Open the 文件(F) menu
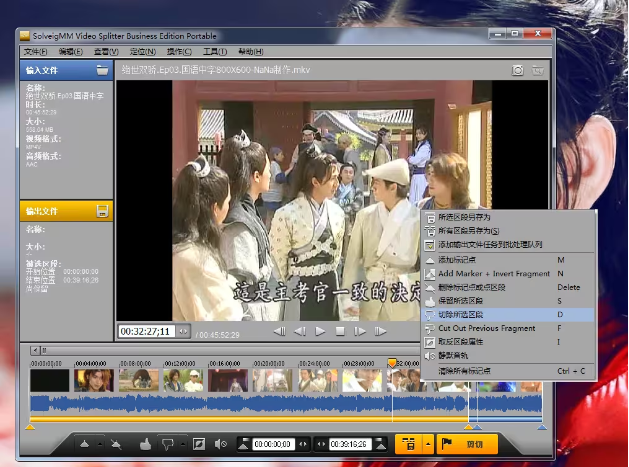 tap(35, 51)
